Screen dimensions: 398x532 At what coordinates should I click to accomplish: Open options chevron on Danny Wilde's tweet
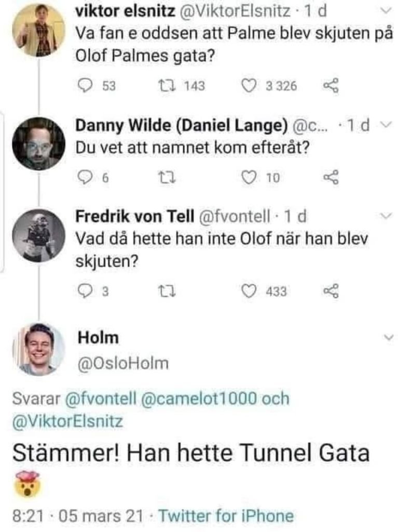click(x=385, y=126)
